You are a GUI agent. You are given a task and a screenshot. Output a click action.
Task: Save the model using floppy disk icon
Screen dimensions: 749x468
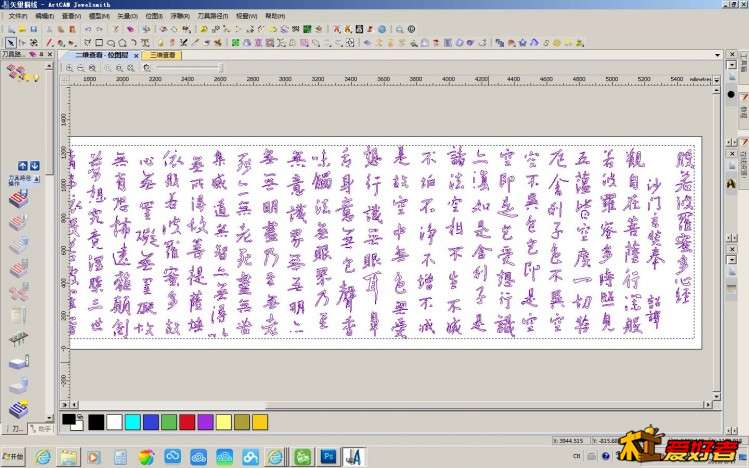pyautogui.click(x=33, y=29)
